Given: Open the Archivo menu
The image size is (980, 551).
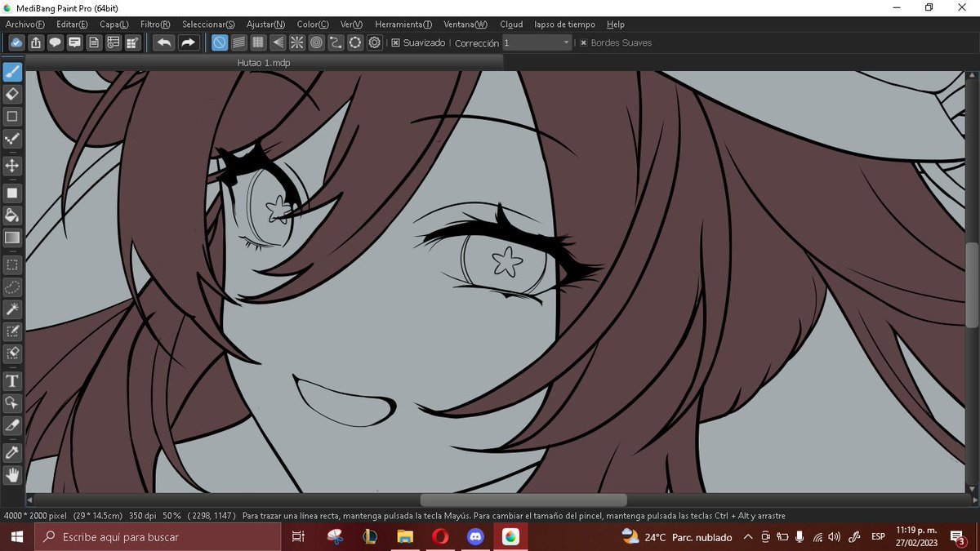Looking at the screenshot, I should (x=24, y=24).
